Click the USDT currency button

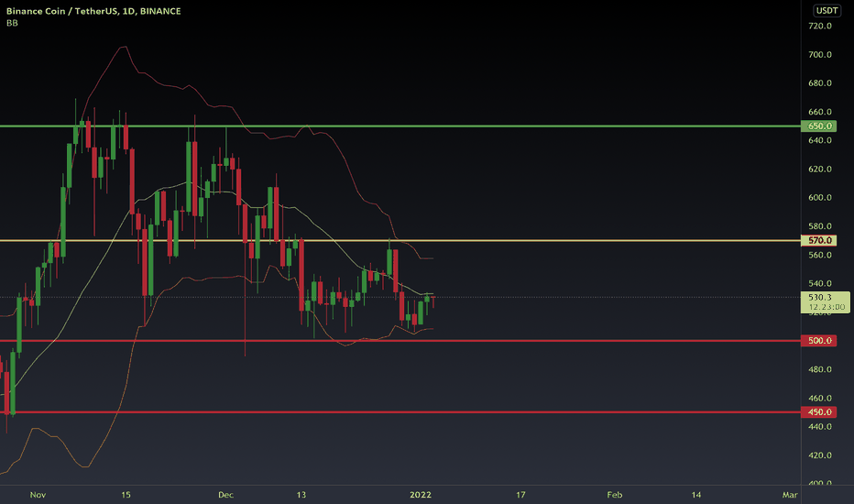pos(827,10)
